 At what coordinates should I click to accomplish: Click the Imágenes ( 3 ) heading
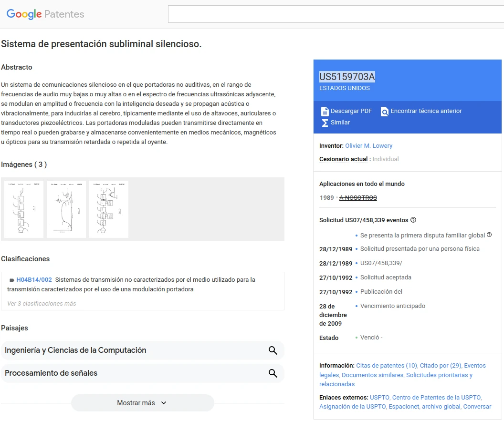point(24,164)
